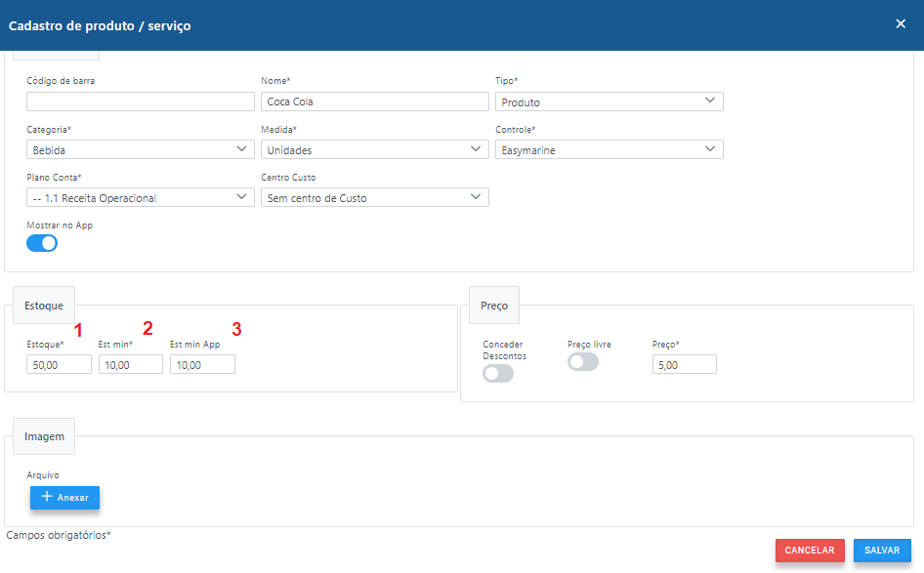Click the plus icon on Anexar button
Viewport: 924px width, 573px height.
pos(46,497)
